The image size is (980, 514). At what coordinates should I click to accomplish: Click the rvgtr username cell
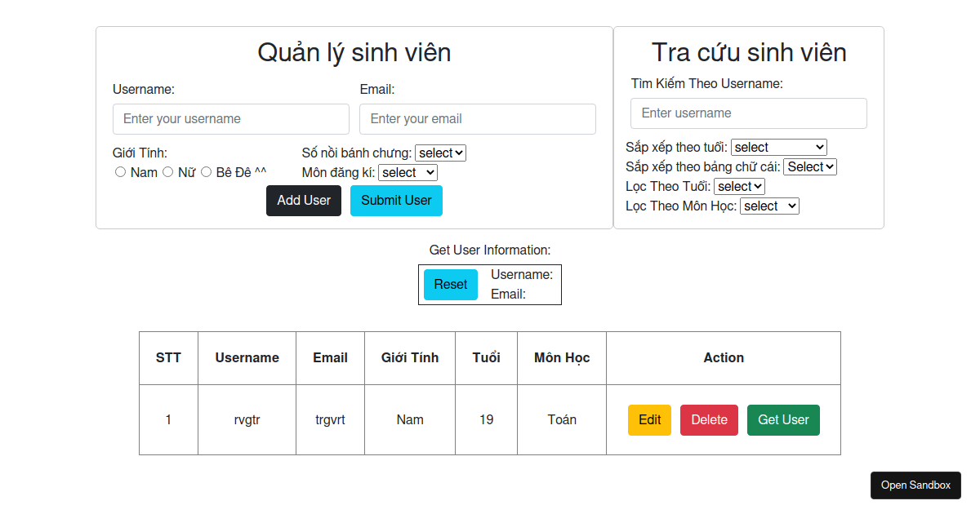tap(247, 420)
